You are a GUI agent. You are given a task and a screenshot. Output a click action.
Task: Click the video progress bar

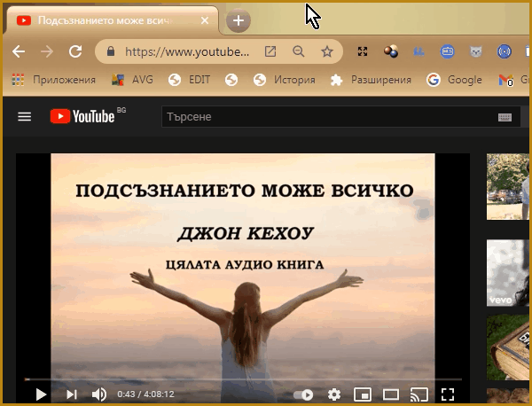239,379
